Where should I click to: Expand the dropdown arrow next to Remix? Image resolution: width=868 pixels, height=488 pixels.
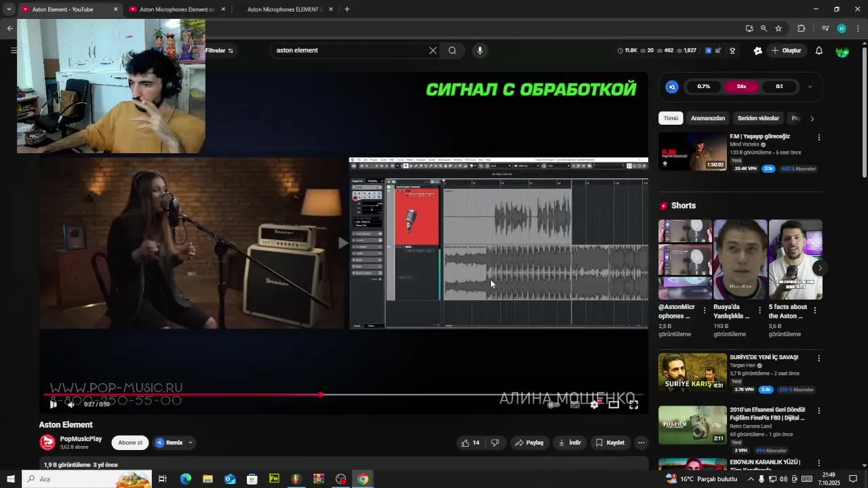191,443
